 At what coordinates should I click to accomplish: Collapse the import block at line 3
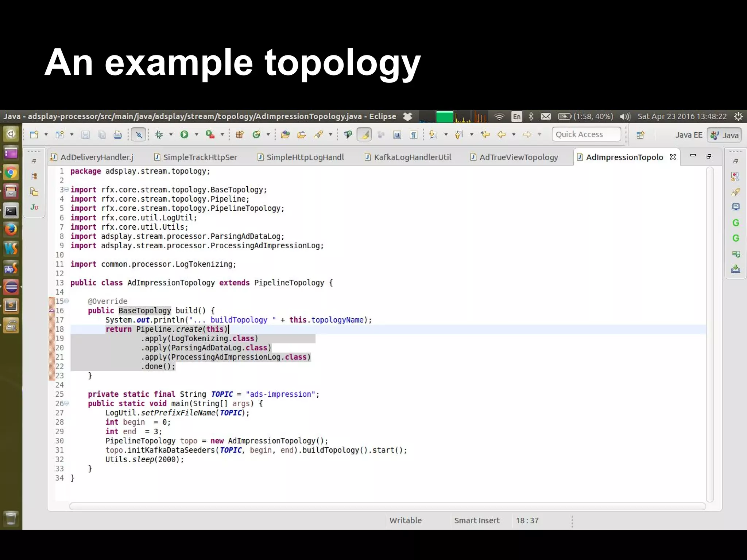click(x=66, y=189)
